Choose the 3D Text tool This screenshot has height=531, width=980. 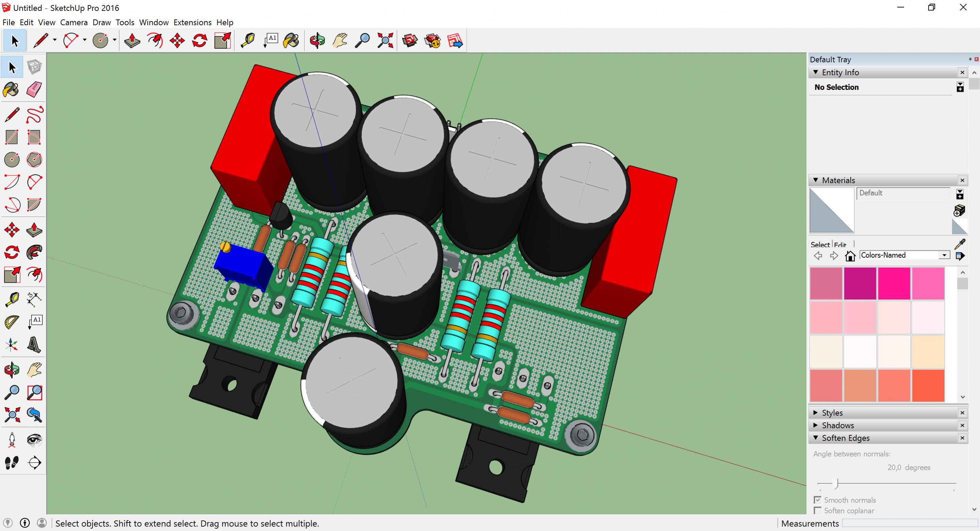pyautogui.click(x=34, y=344)
